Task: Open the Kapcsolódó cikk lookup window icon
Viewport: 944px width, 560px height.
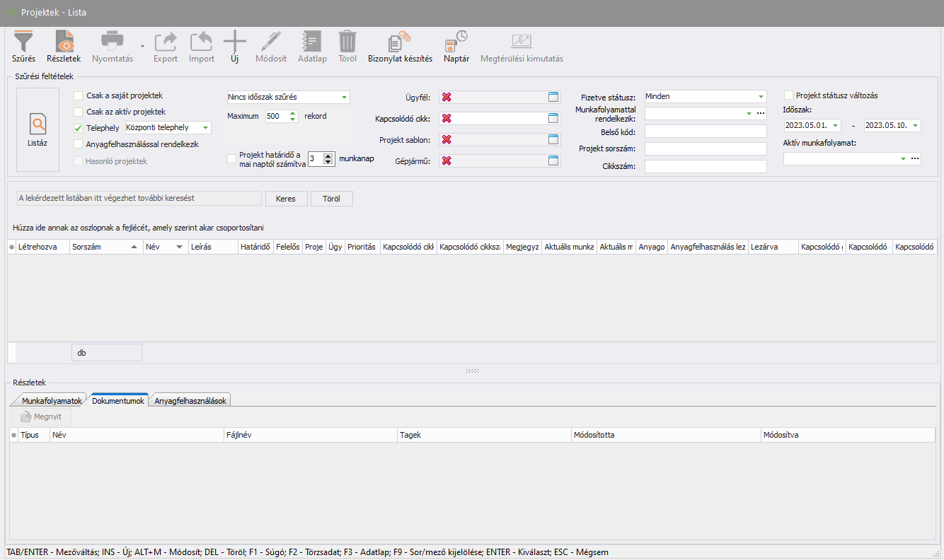Action: pos(553,119)
